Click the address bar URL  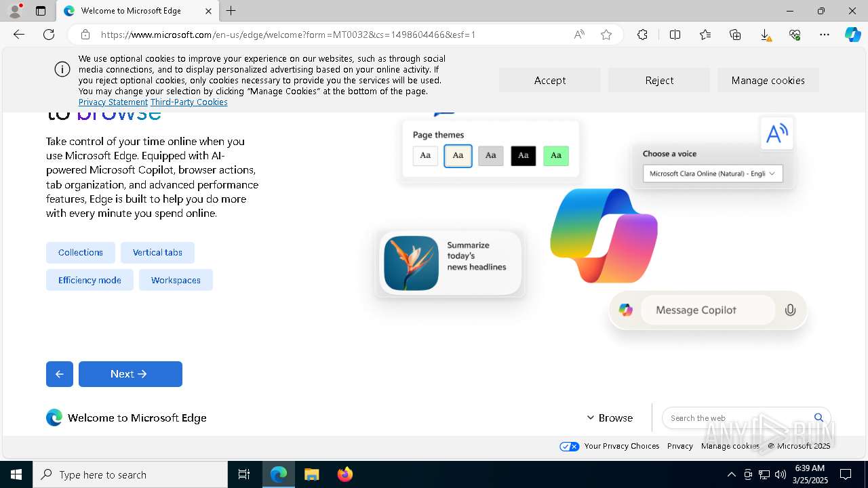click(288, 35)
